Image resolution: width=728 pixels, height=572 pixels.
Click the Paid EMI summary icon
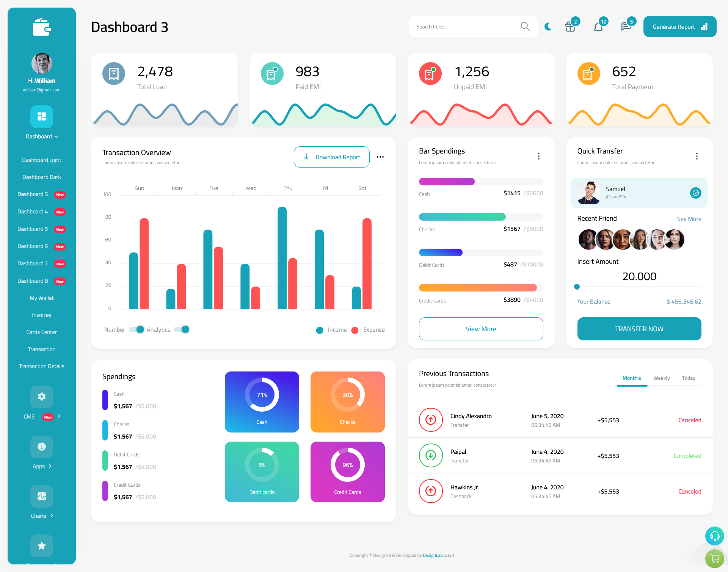point(271,73)
